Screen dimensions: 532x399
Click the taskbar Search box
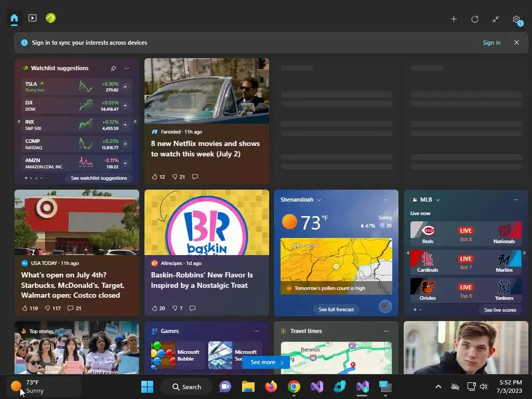coord(187,387)
